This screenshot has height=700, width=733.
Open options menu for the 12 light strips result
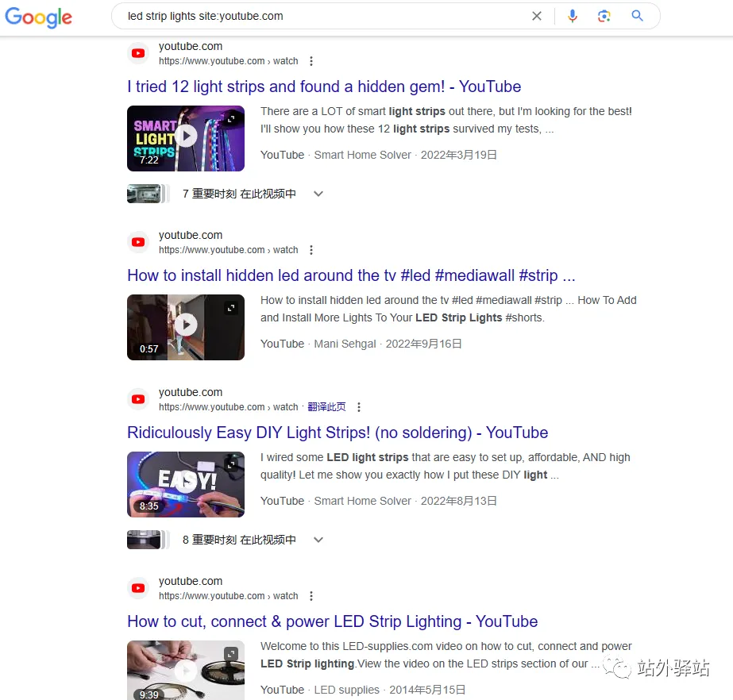click(x=311, y=61)
